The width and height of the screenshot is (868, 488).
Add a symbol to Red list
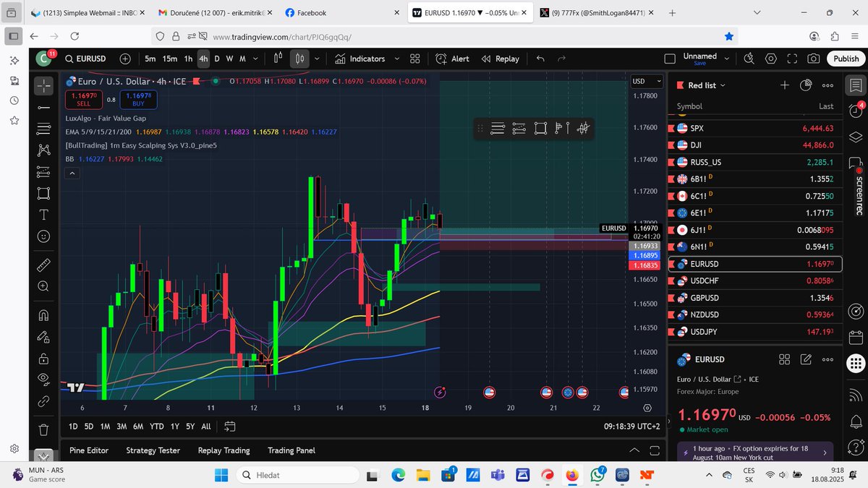pyautogui.click(x=785, y=85)
